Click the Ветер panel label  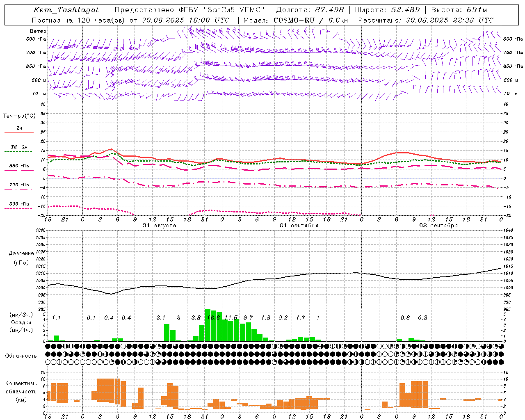(38, 31)
